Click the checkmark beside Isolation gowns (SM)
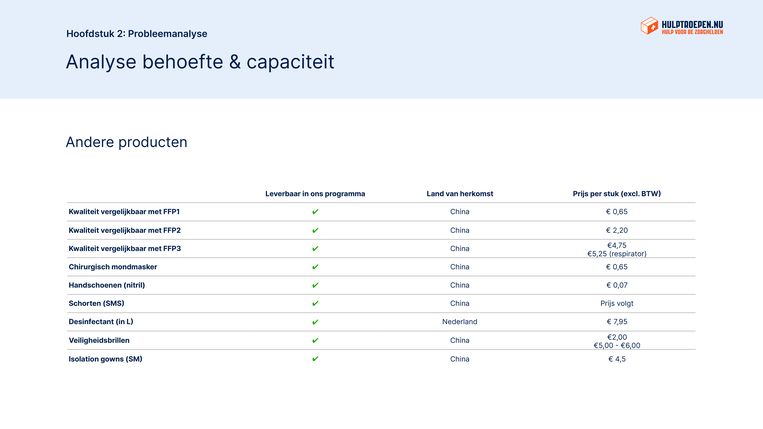 315,358
